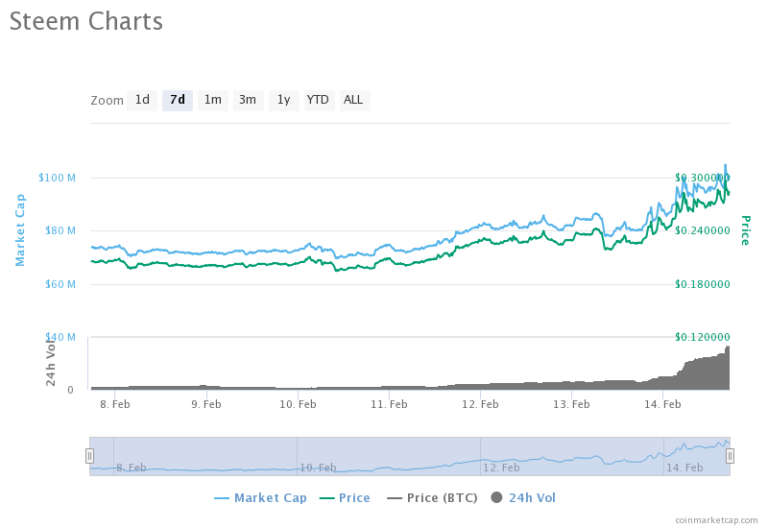Click the navigator at 12. Feb
The width and height of the screenshot is (768, 528).
click(x=501, y=467)
